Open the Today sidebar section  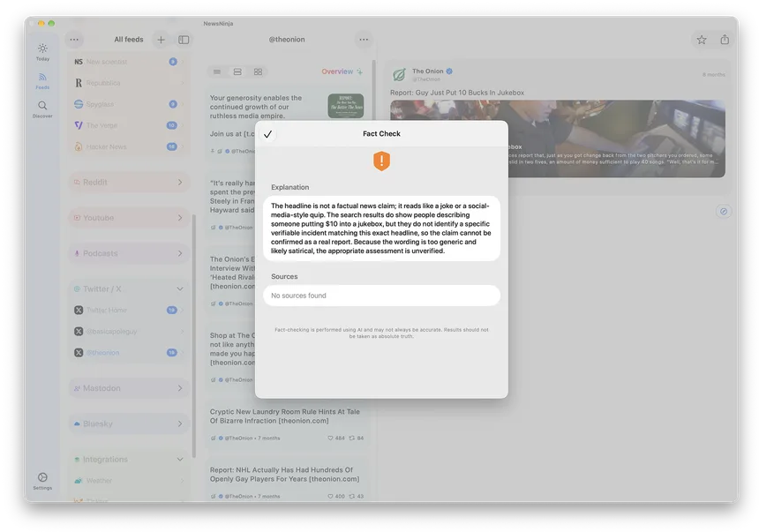[42, 52]
